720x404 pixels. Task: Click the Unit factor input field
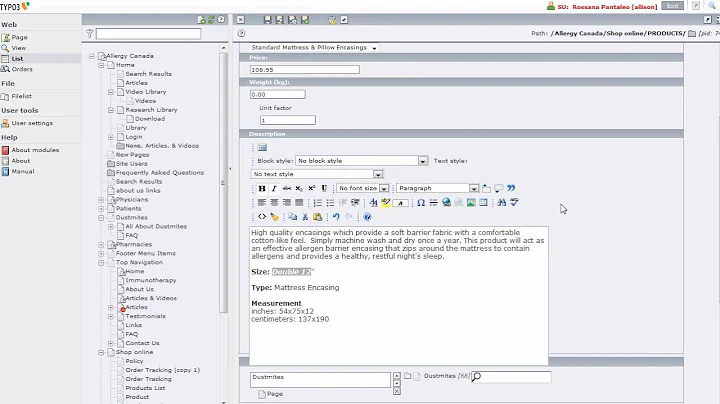point(287,120)
